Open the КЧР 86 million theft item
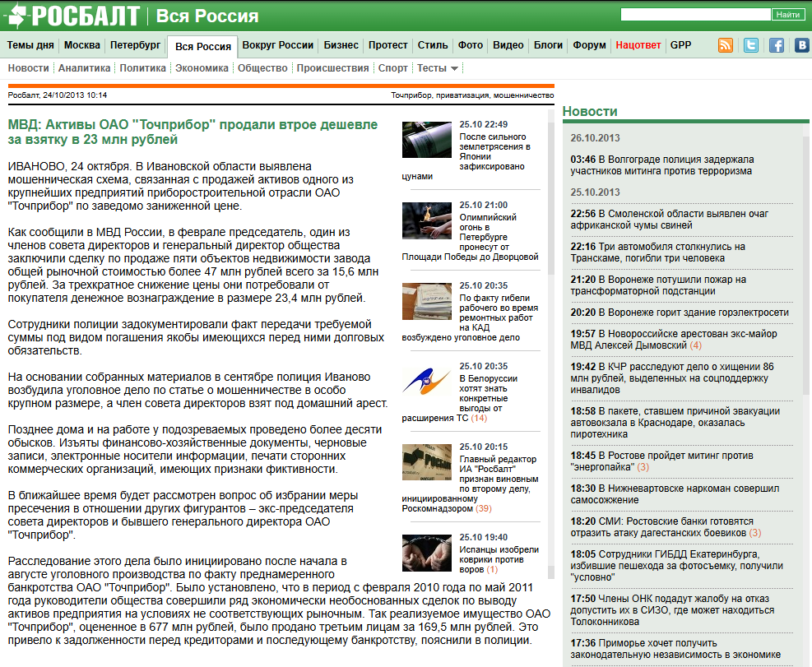Screen dimensions: 812x667 click(x=672, y=378)
